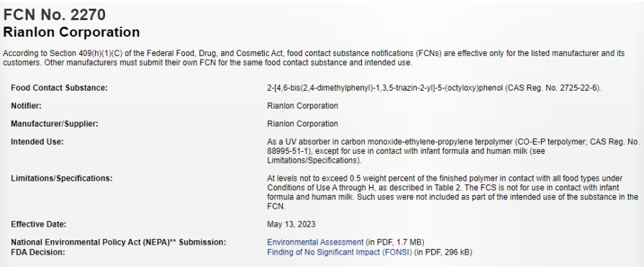Screen dimensions: 644x277
Task: Select the NEPA Submission label
Action: coord(118,242)
